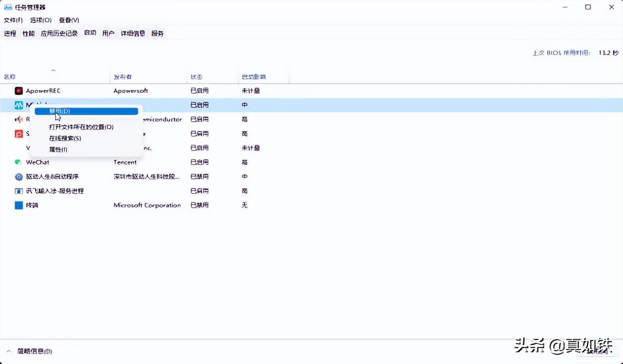The image size is (623, 364).
Task: Click the blue waveform icon in the highlighted row
Action: coord(19,105)
